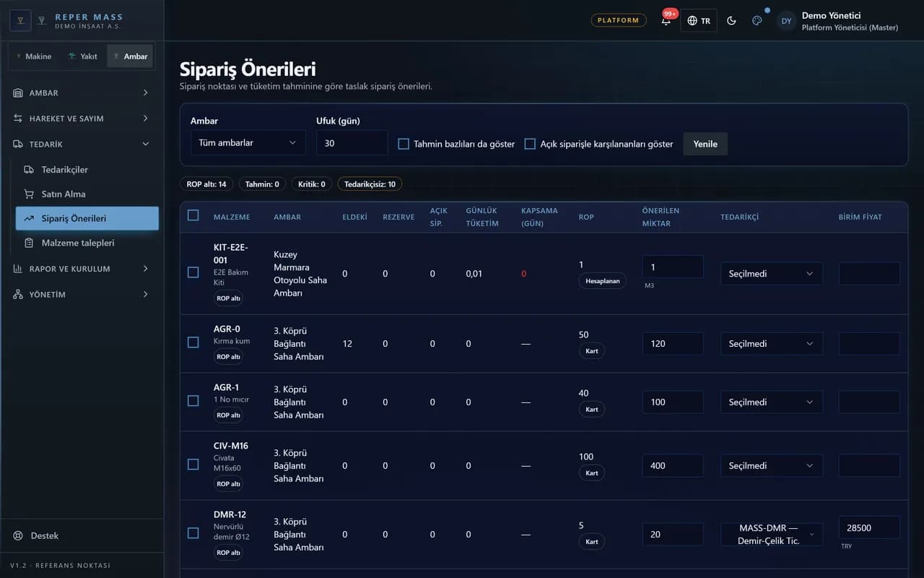The image size is (924, 578).
Task: Select the AGR-0 row checkbox
Action: (x=193, y=342)
